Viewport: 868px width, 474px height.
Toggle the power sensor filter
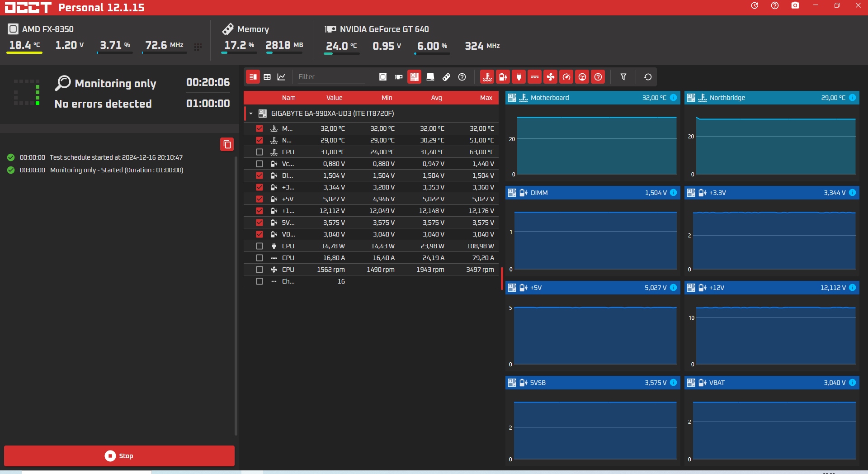click(519, 77)
